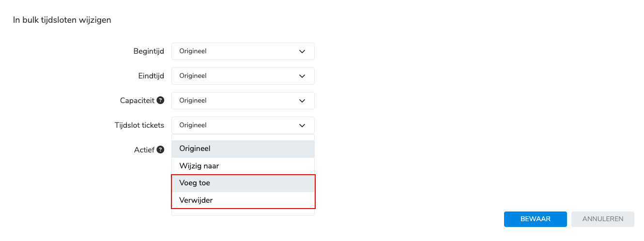
Task: Click the 'Eindtijd' field label
Action: (151, 75)
